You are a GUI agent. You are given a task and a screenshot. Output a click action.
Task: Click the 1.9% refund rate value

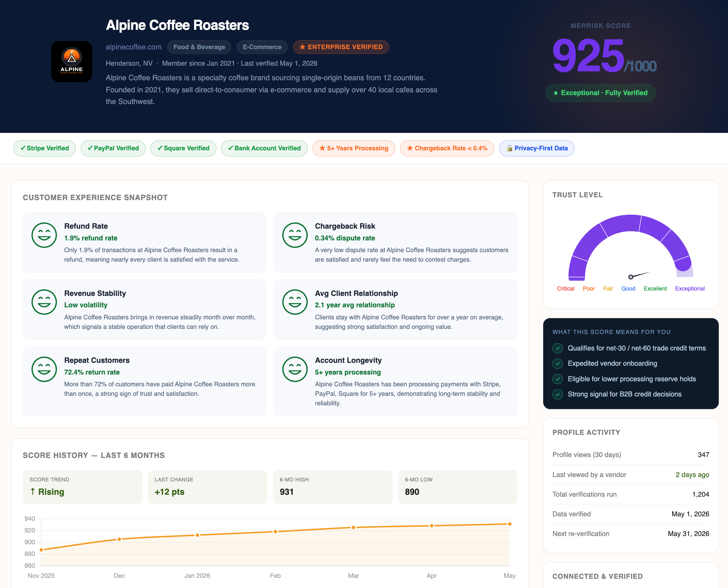coord(91,238)
